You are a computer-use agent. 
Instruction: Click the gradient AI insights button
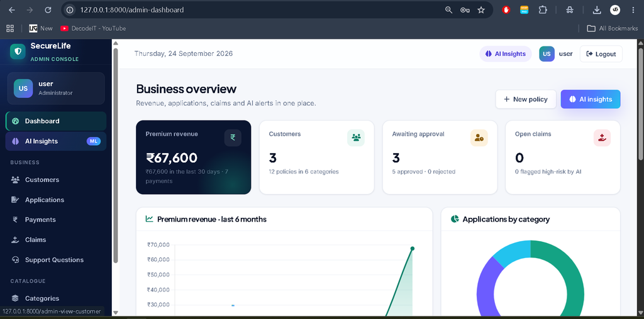click(x=591, y=99)
